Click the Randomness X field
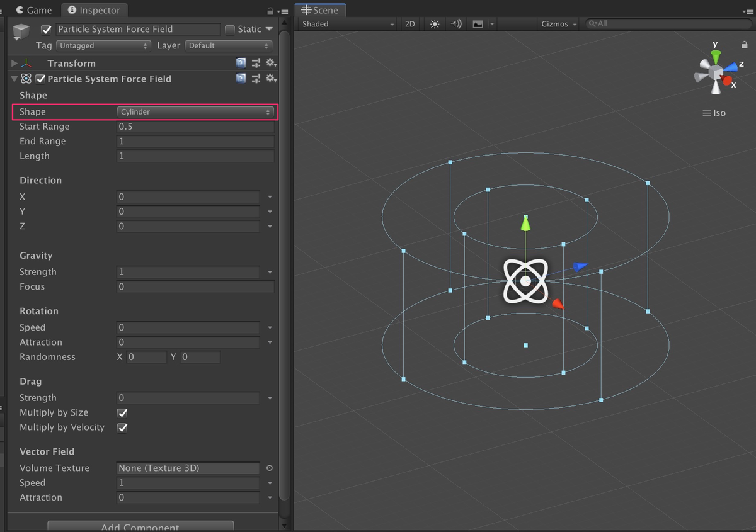 [x=146, y=357]
